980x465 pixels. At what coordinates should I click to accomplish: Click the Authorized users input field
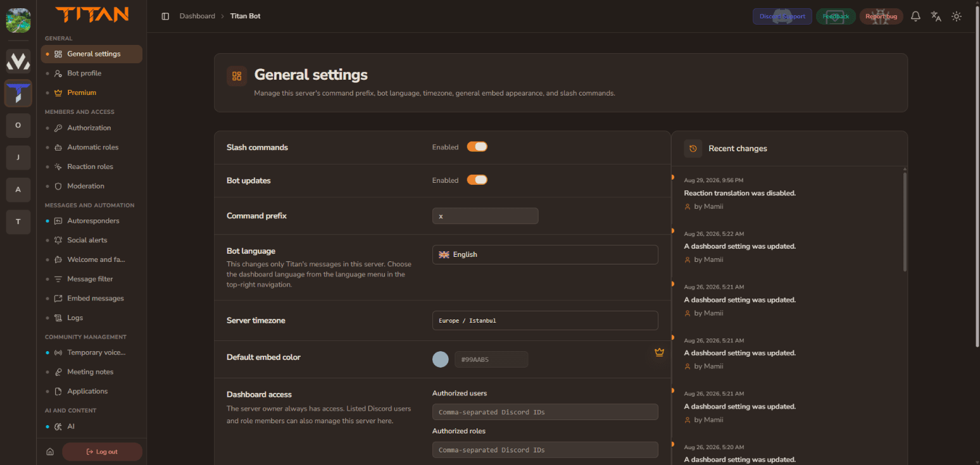(x=545, y=412)
